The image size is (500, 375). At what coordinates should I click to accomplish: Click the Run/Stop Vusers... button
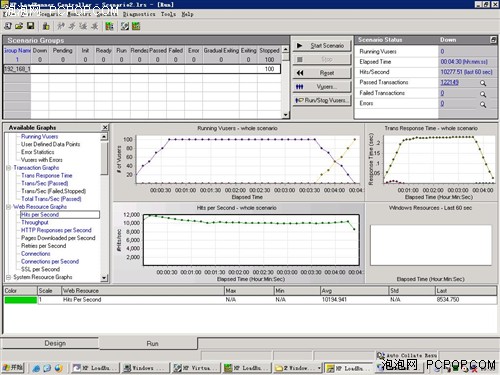(x=322, y=100)
